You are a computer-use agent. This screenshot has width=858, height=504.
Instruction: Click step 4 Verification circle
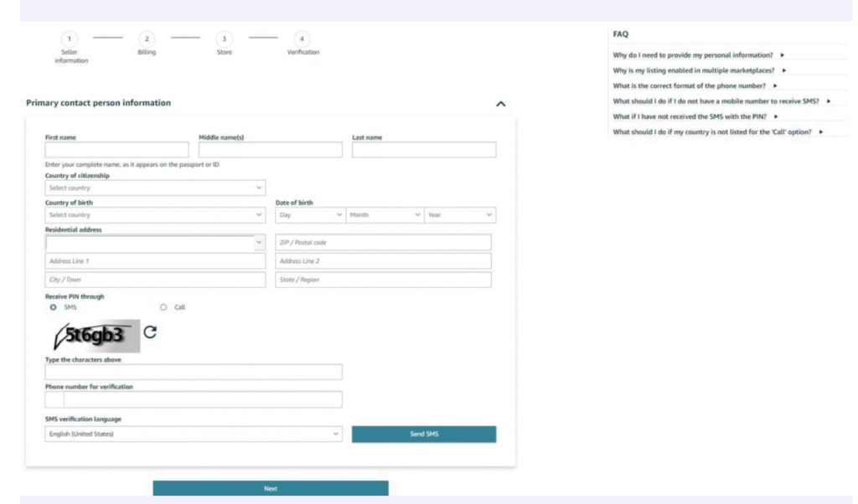[302, 39]
